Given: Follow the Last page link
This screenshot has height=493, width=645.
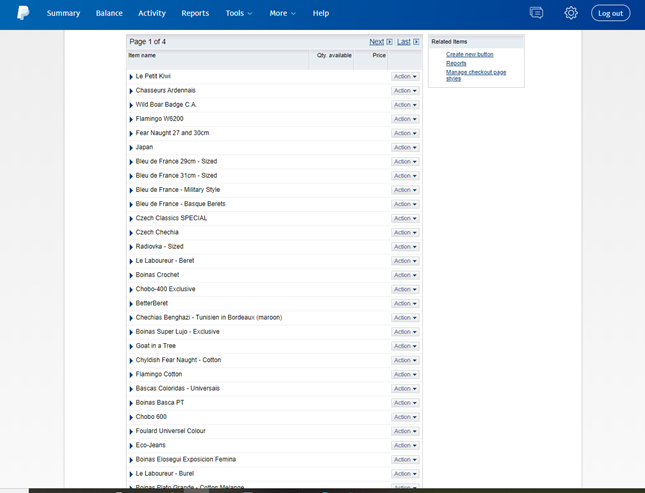Looking at the screenshot, I should (404, 42).
